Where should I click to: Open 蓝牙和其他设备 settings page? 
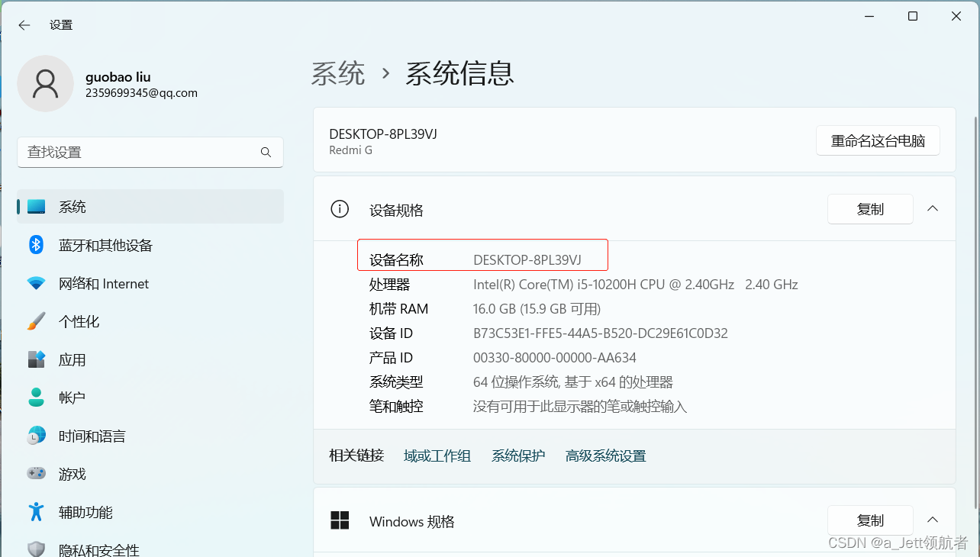coord(150,245)
